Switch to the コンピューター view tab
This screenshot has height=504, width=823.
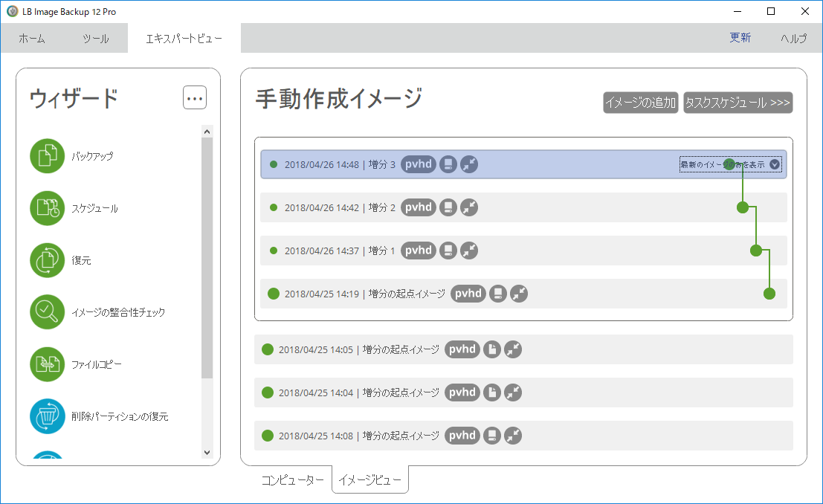tap(292, 480)
